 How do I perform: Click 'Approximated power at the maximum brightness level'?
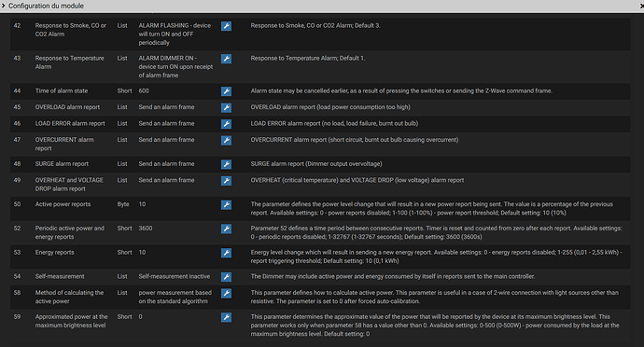click(71, 321)
